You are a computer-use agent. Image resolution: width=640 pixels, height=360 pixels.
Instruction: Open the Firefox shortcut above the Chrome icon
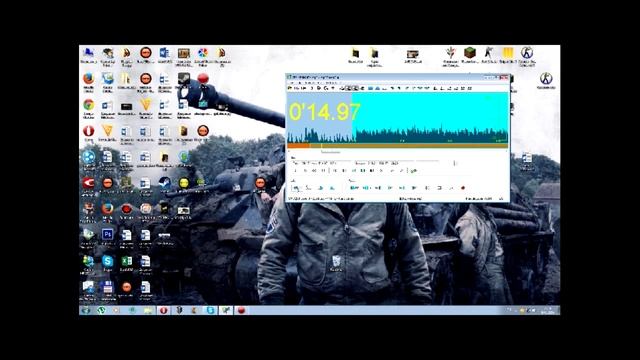pyautogui.click(x=89, y=78)
